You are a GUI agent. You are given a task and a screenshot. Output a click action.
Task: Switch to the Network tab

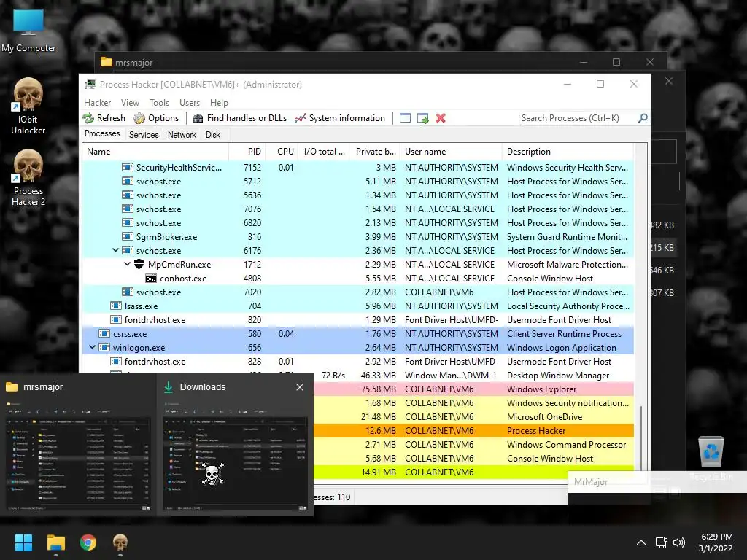click(182, 135)
